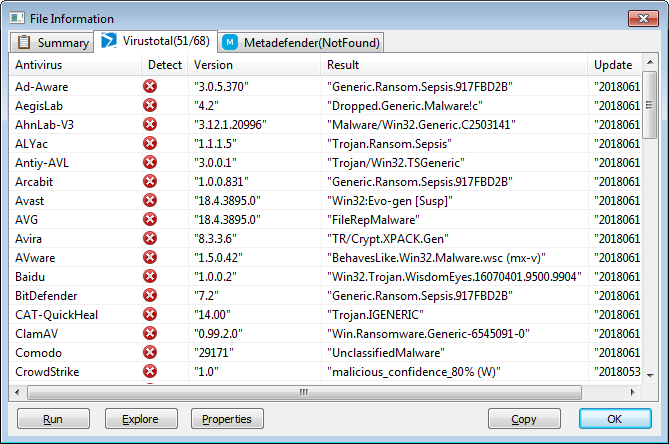Select the Antiy-AVL row name
Viewport: 669px width, 444px height.
(x=42, y=163)
